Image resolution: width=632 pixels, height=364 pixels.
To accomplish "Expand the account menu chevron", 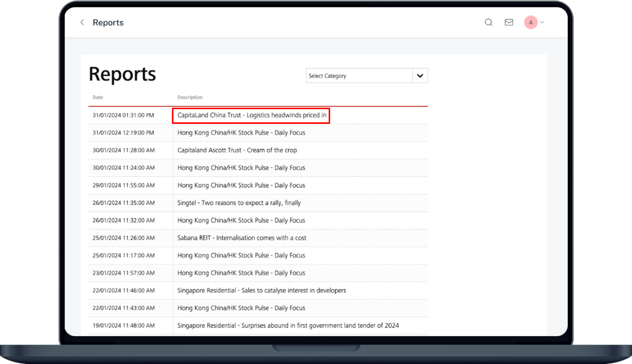I will coord(542,22).
